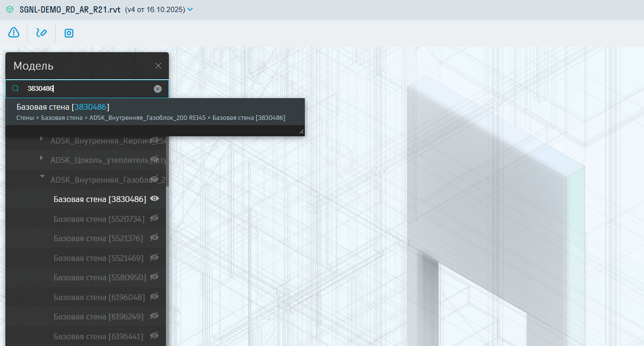Open the issues warning tool
This screenshot has height=346, width=644.
[x=14, y=33]
